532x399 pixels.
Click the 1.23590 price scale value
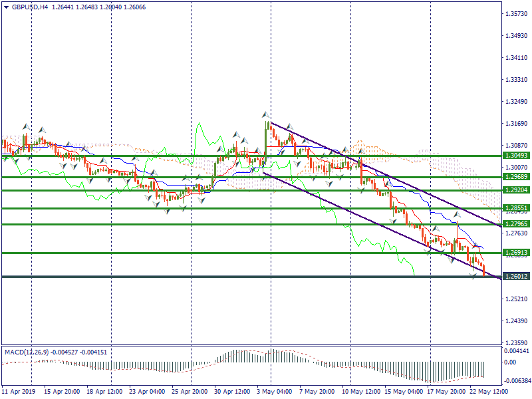[x=516, y=342]
